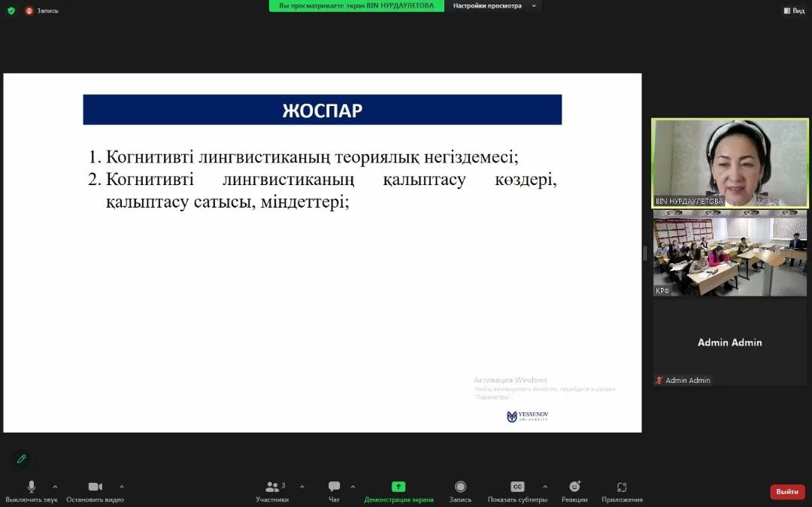The width and height of the screenshot is (812, 507).
Task: Click the red Выйти leave button
Action: tap(787, 491)
